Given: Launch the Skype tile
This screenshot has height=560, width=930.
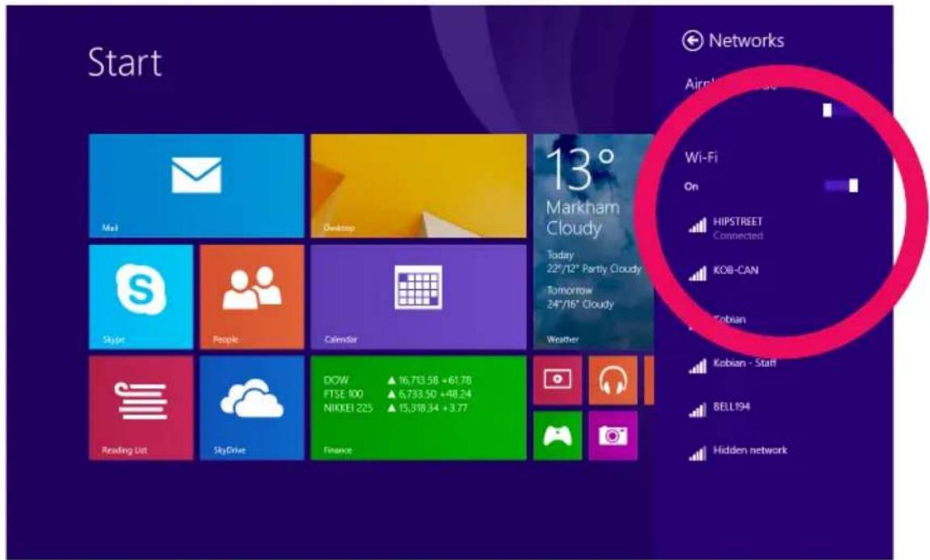Looking at the screenshot, I should 141,297.
